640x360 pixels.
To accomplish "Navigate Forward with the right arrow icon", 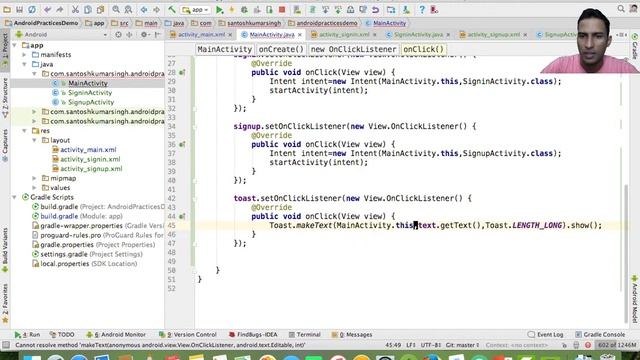I will tap(156, 9).
